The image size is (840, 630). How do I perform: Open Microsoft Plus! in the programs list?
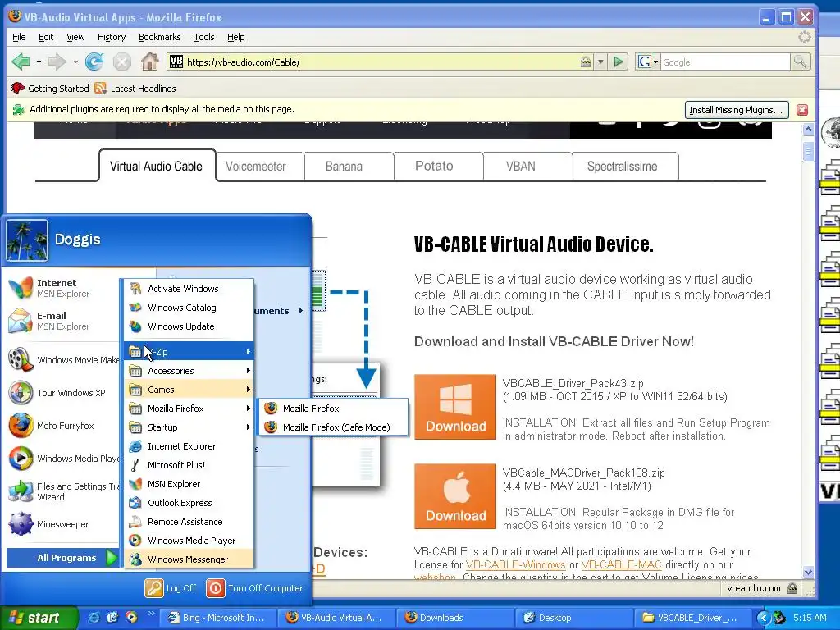click(x=189, y=465)
